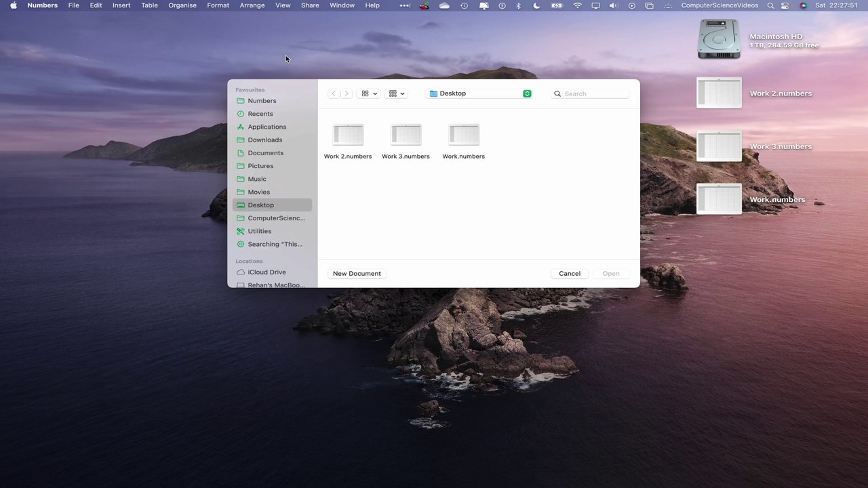Select Work 3.numbers in the file dialog
The image size is (868, 488).
point(406,142)
